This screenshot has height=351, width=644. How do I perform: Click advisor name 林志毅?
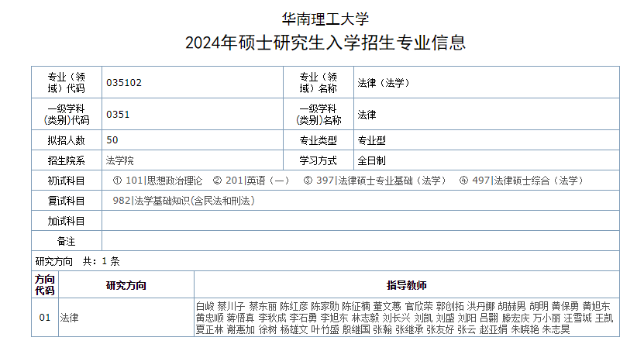coord(366,318)
